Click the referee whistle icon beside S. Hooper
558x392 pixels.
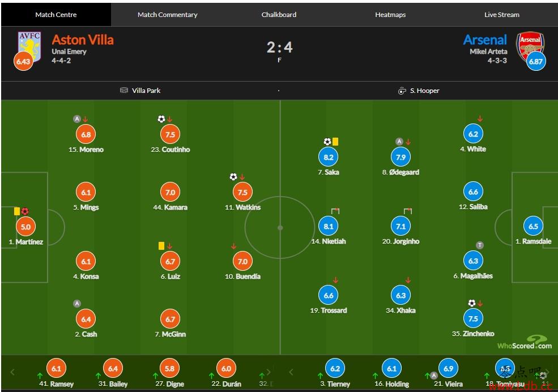[402, 91]
